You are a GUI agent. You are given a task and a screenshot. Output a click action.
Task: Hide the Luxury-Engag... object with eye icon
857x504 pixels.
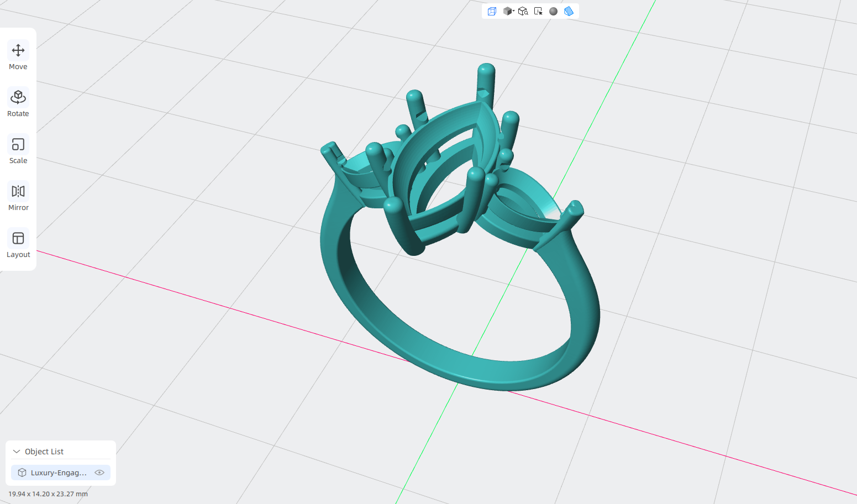99,473
